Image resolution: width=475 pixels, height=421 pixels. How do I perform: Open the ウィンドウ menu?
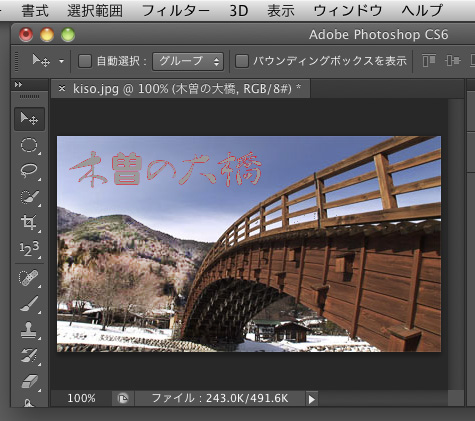[x=348, y=11]
